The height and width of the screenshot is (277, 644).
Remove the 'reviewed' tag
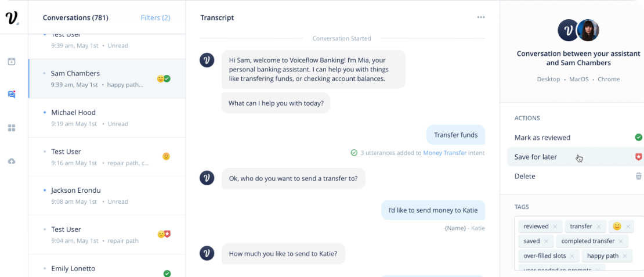point(555,226)
